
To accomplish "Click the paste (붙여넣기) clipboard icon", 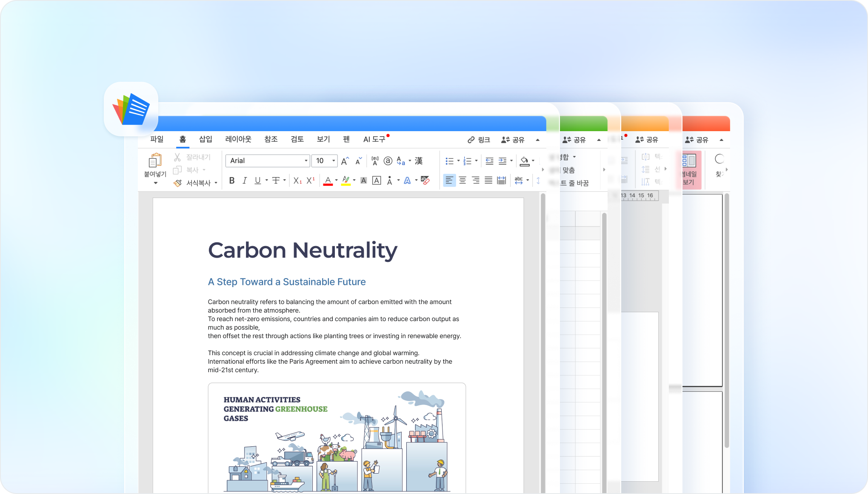I will [x=155, y=161].
